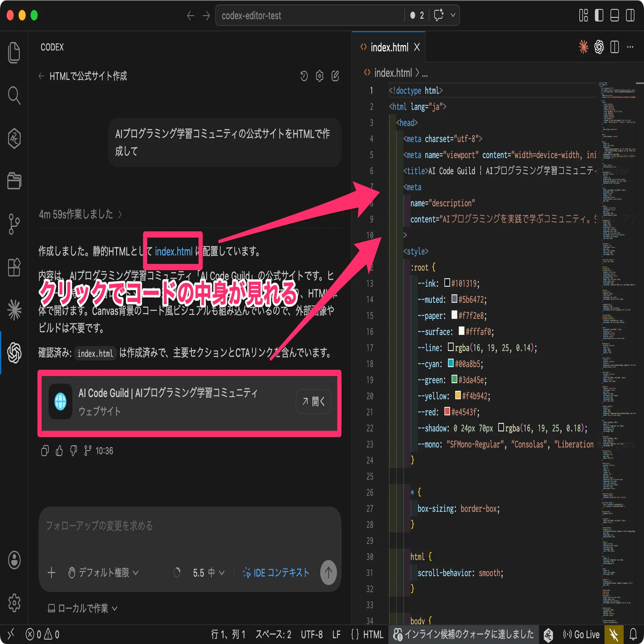The height and width of the screenshot is (644, 644).
Task: Close the index.html tab
Action: (417, 47)
